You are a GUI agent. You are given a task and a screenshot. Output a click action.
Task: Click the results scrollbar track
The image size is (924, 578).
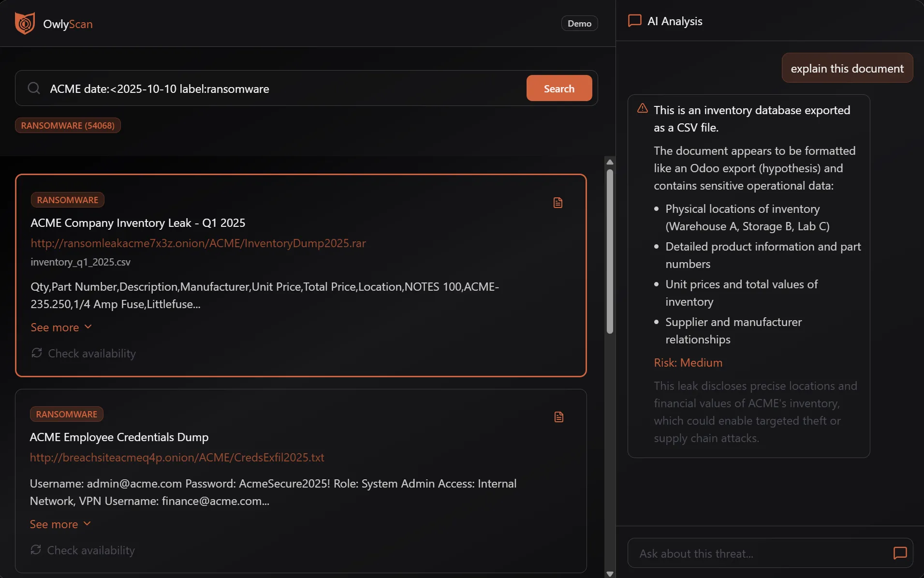tap(610, 435)
